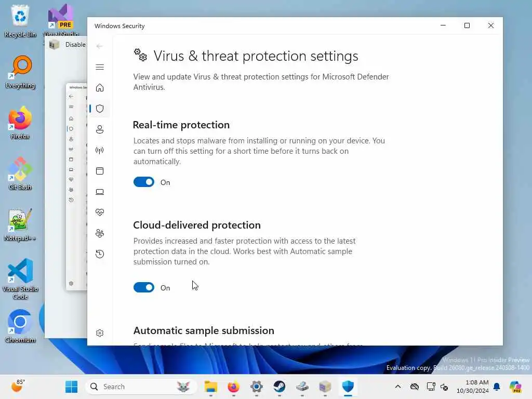Image resolution: width=532 pixels, height=399 pixels.
Task: Click the Automatic sample submission heading
Action: pyautogui.click(x=204, y=331)
